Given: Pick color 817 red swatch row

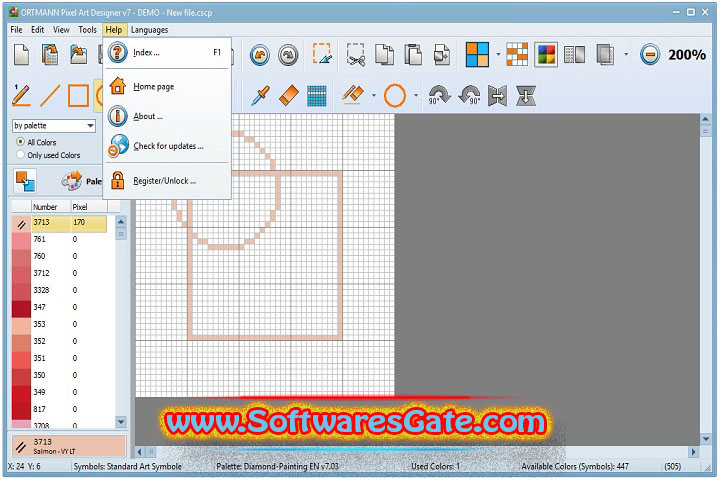Looking at the screenshot, I should click(59, 409).
